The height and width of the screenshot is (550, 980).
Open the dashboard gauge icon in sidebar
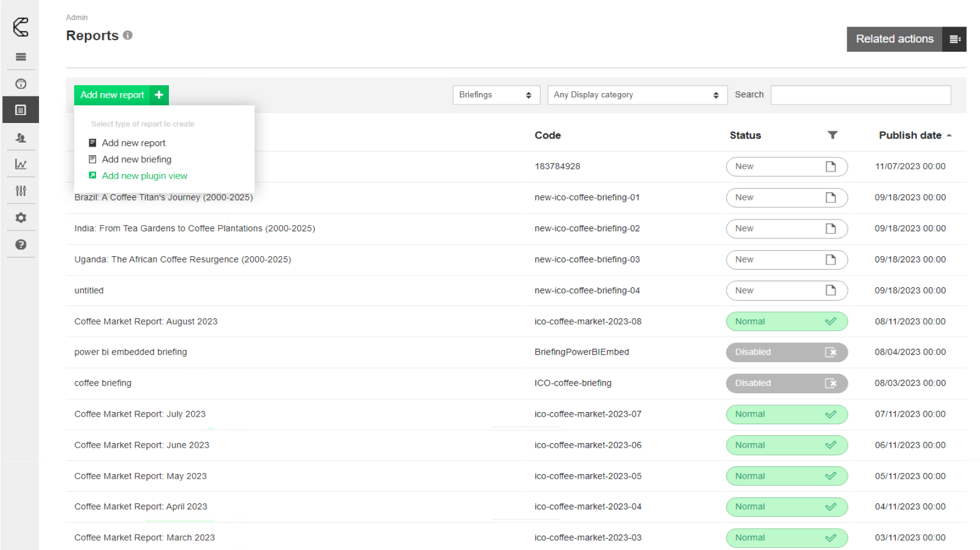[x=21, y=84]
